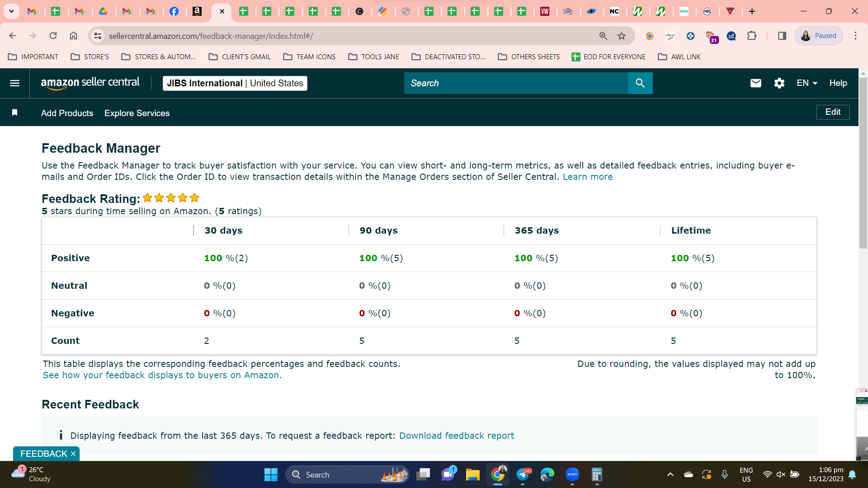The height and width of the screenshot is (488, 868).
Task: Open Zoom from the taskbar
Action: [572, 474]
